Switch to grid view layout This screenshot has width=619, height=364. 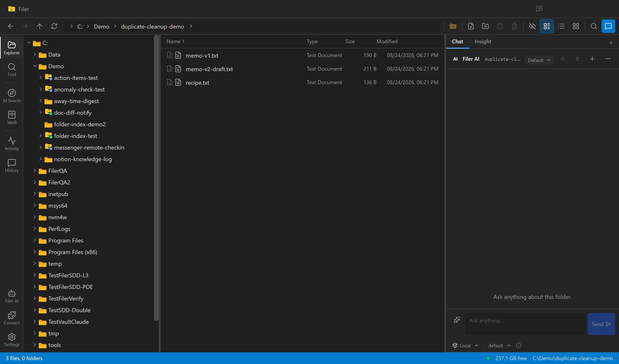pos(576,26)
